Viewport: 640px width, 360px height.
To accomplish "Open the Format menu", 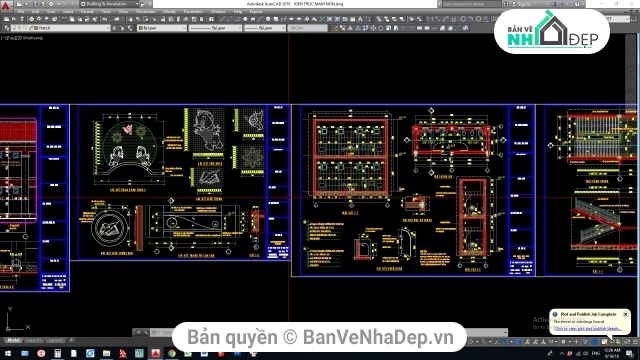I will click(x=87, y=12).
